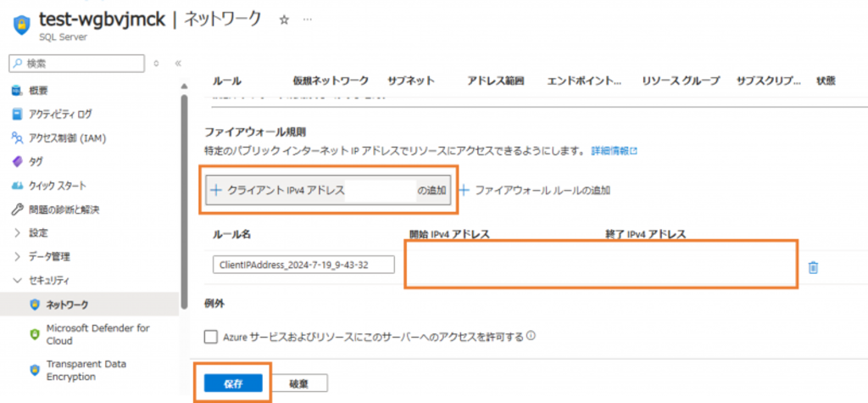Click the タグ tag icon in sidebar

(18, 161)
